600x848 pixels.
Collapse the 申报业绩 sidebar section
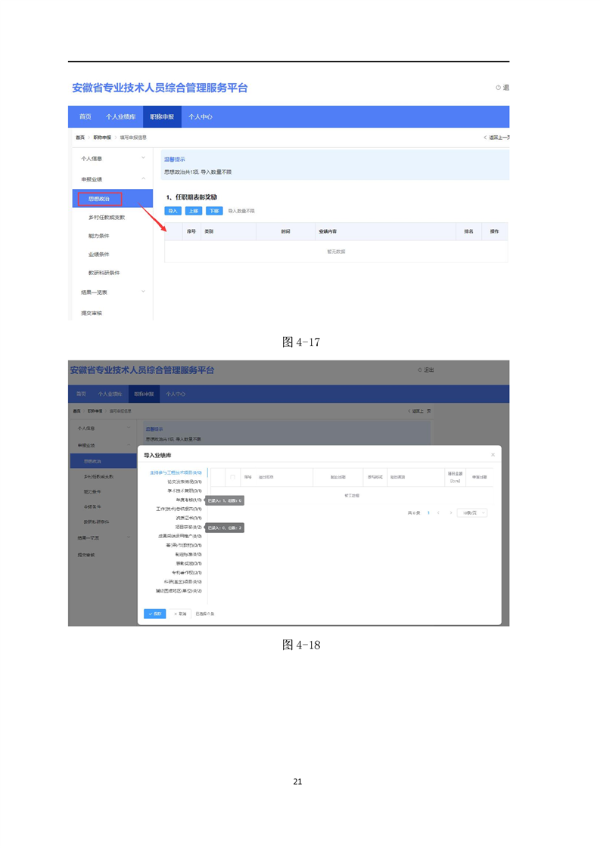(x=143, y=180)
